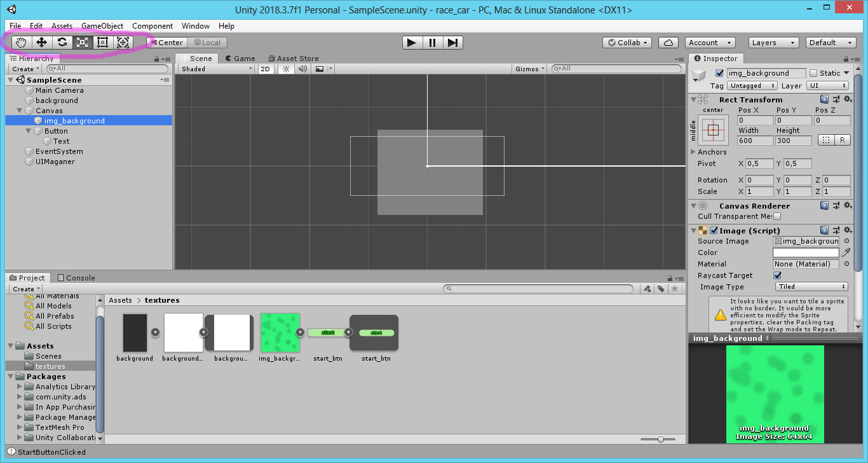Click the Image Color white swatch
Screen dimensions: 868x463
click(x=806, y=252)
